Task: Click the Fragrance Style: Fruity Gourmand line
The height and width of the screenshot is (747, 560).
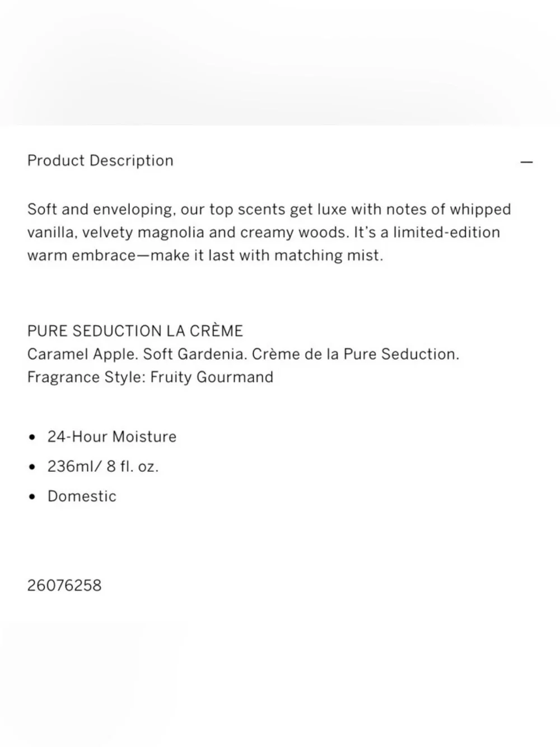Action: point(150,377)
